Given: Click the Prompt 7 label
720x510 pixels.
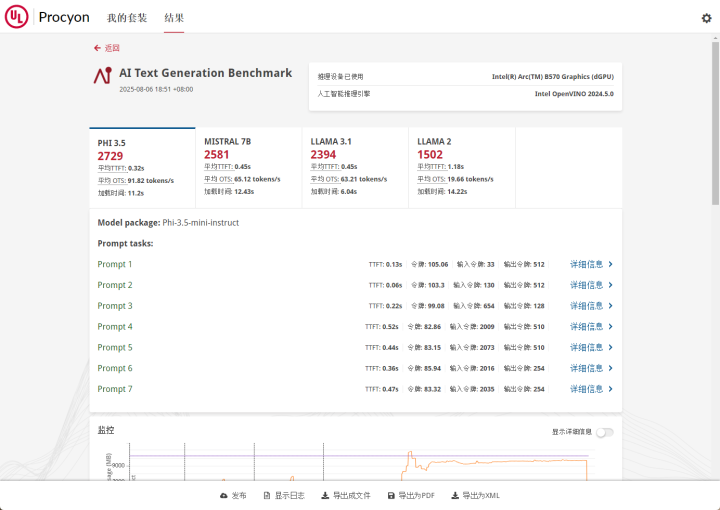Looking at the screenshot, I should click(115, 389).
